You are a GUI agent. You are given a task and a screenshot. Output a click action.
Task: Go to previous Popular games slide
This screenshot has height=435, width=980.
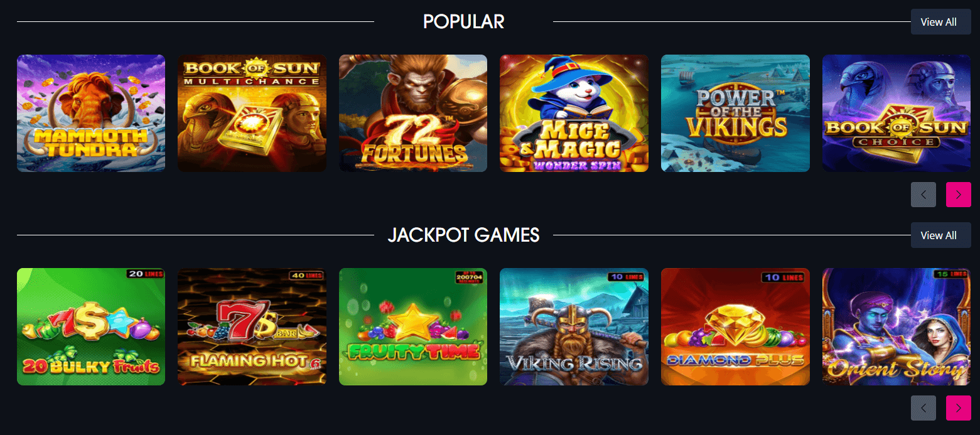[923, 195]
